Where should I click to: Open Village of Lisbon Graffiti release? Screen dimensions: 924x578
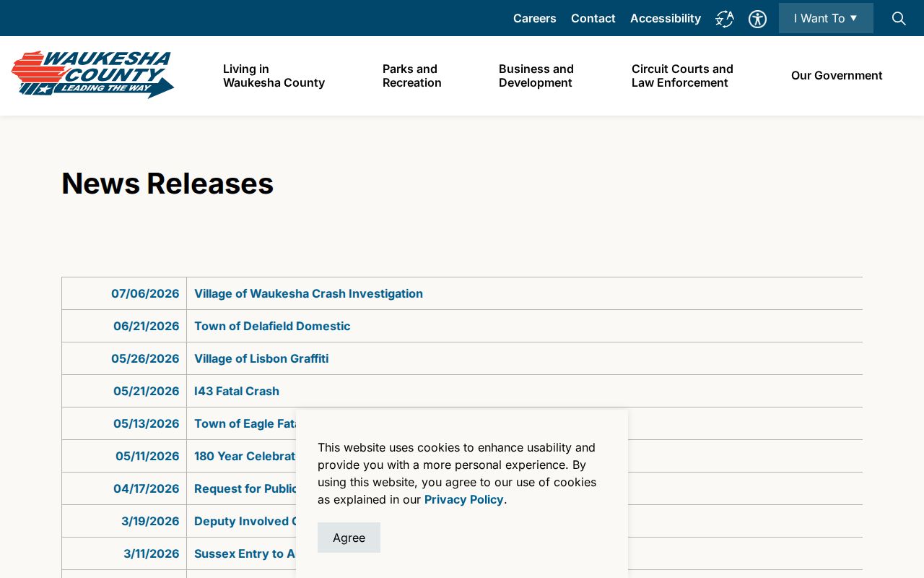[261, 358]
